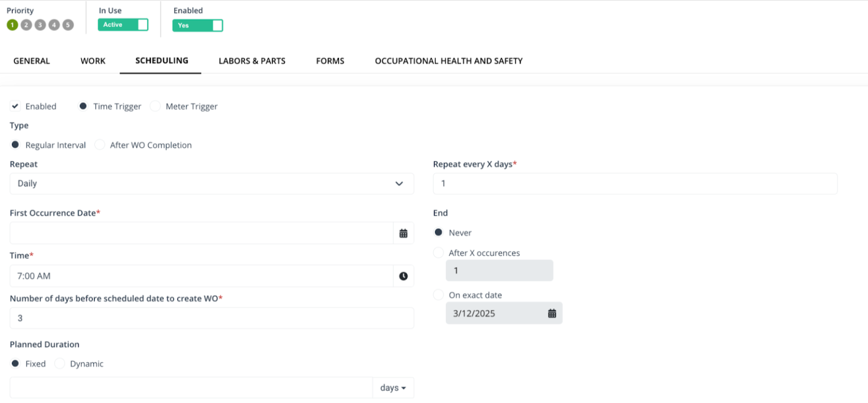Image resolution: width=868 pixels, height=403 pixels.
Task: Open the calendar next to the exact end date
Action: (x=552, y=313)
